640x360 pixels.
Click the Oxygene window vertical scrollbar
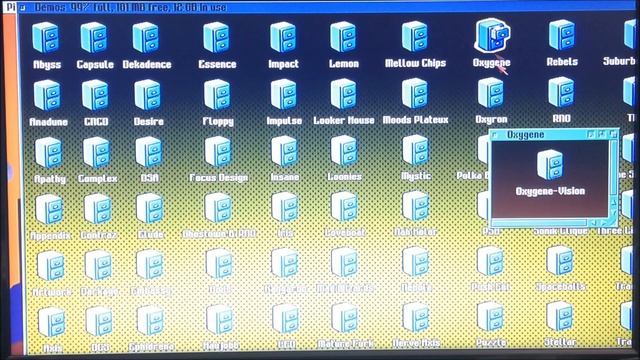point(613,167)
